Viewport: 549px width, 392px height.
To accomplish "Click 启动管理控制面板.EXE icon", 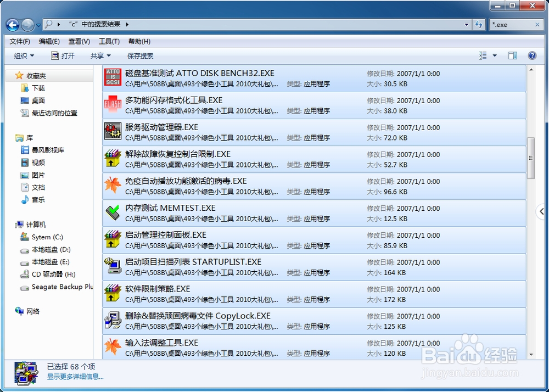I will [x=113, y=239].
